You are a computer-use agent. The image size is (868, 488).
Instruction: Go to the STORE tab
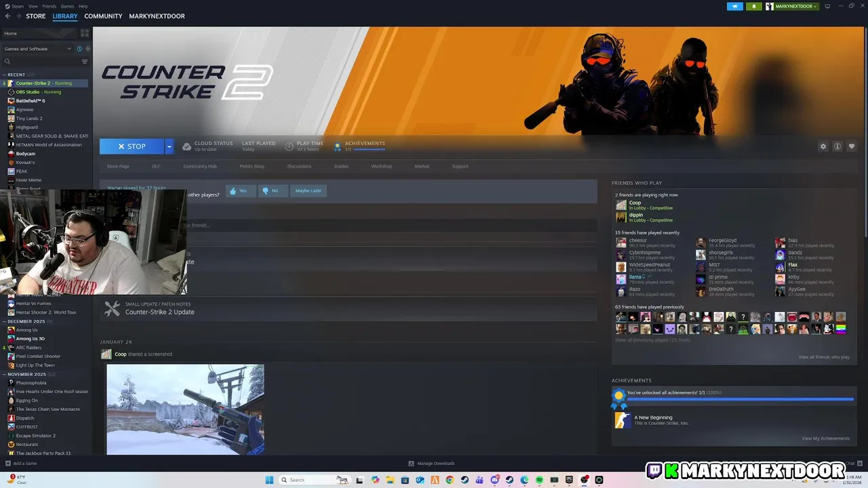point(36,16)
